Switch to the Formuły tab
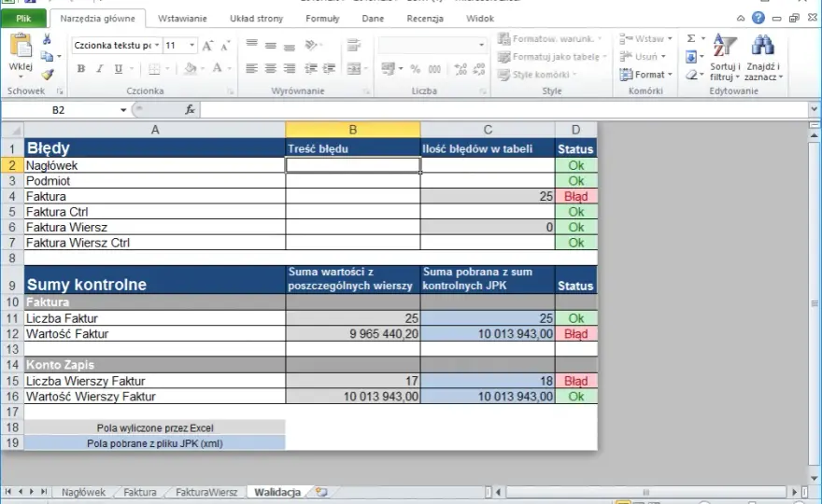This screenshot has height=504, width=822. [x=322, y=19]
